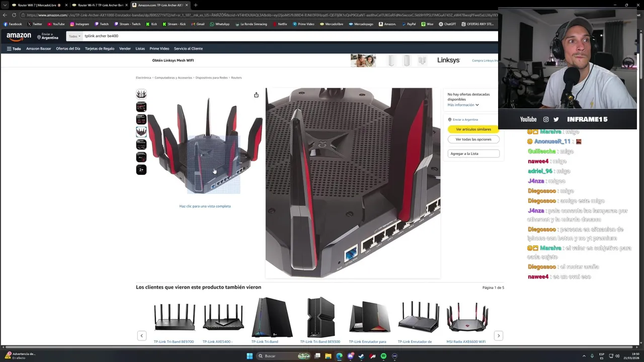This screenshot has height=362, width=644.
Task: Click the Compra Linksys banner link
Action: click(x=485, y=60)
